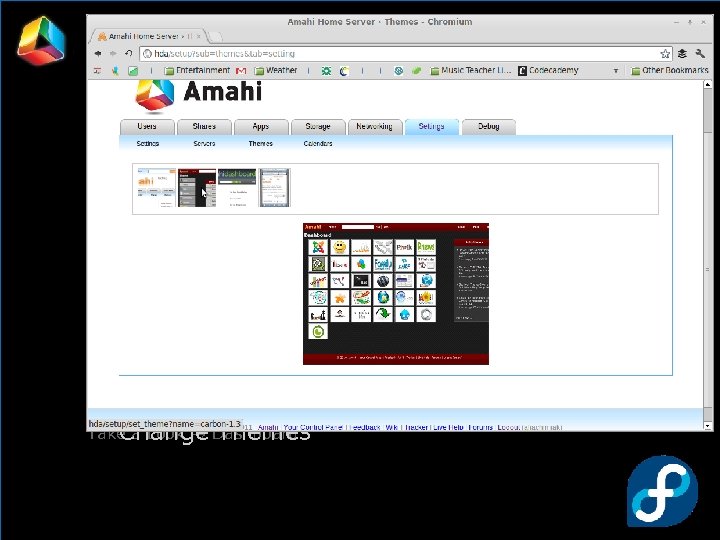
Task: Select the Settings main tab
Action: (431, 126)
